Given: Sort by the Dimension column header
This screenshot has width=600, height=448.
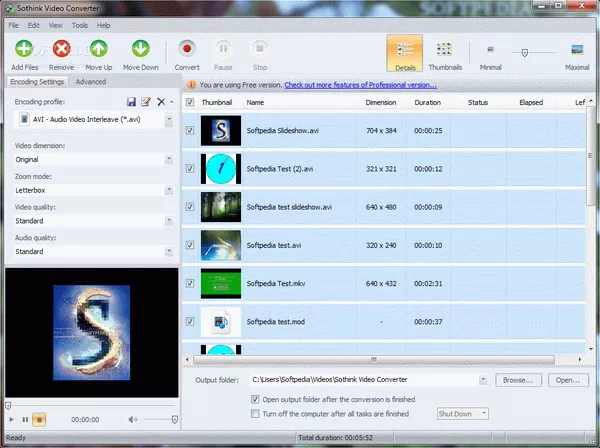Looking at the screenshot, I should pos(381,103).
